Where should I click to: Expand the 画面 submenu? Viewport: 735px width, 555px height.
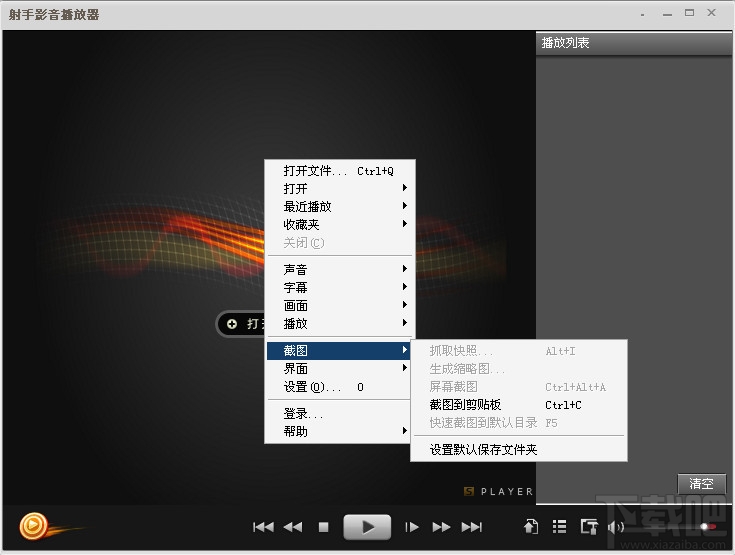(x=340, y=306)
